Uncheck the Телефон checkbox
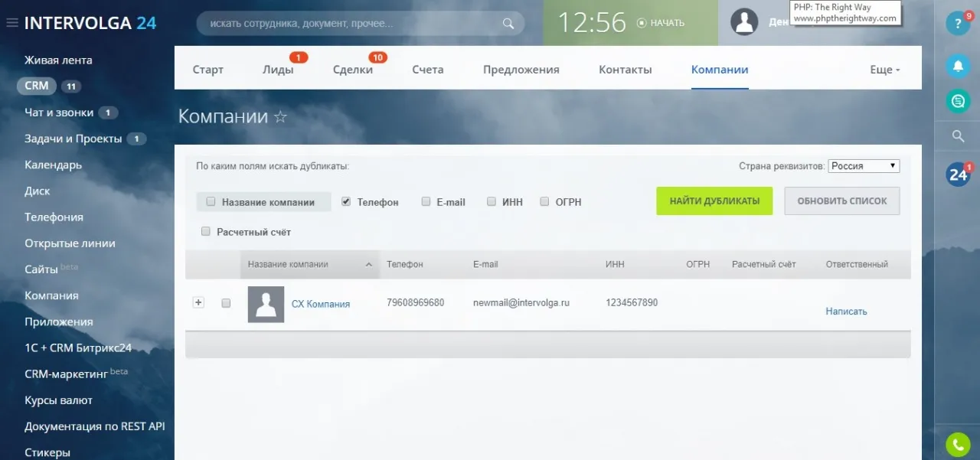980x460 pixels. (x=346, y=201)
